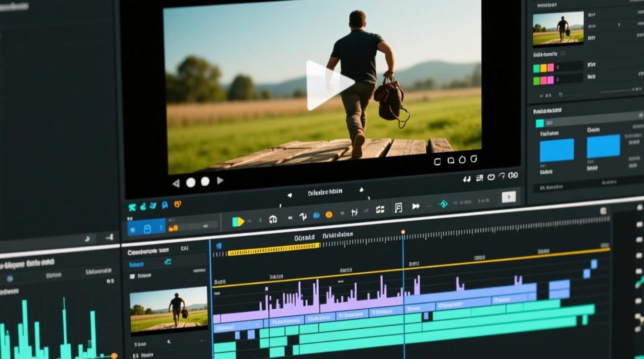Click the power-shaped icon below the preview
The image size is (644, 359).
(x=491, y=177)
